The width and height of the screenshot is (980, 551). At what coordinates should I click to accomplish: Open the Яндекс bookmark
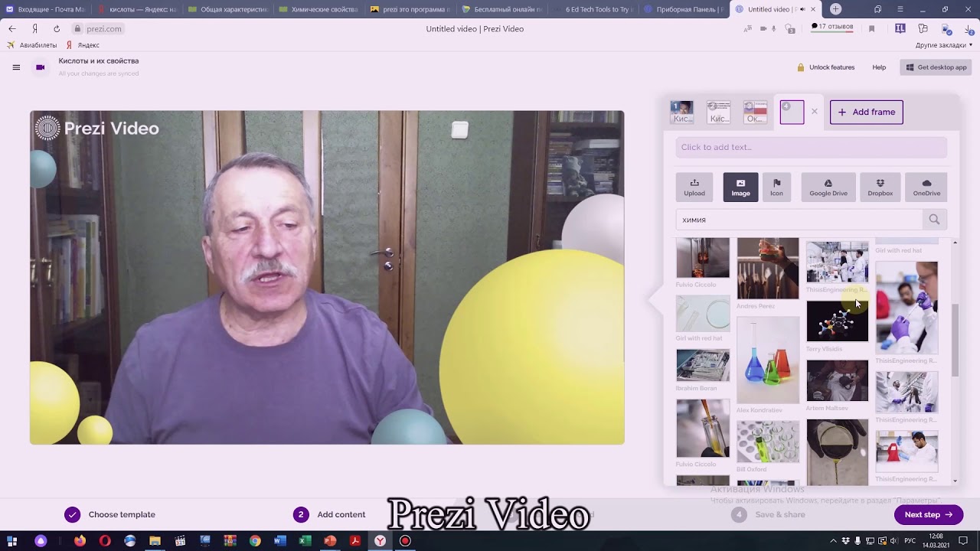[83, 45]
